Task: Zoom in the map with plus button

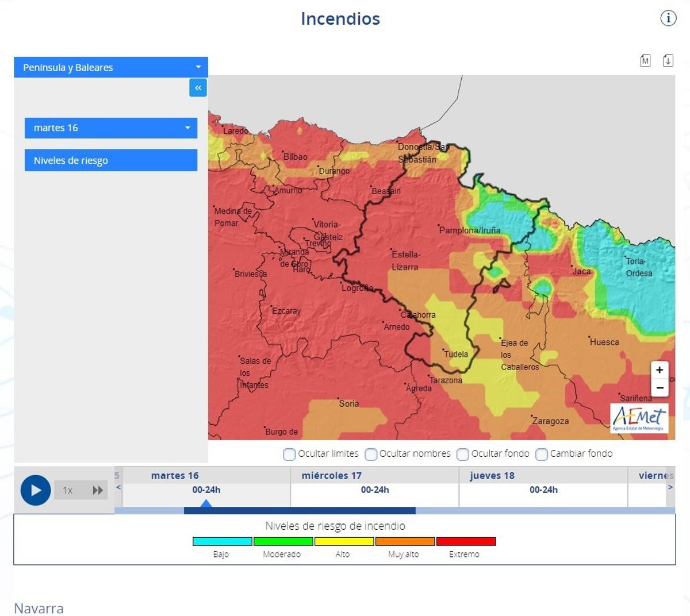Action: [x=660, y=370]
